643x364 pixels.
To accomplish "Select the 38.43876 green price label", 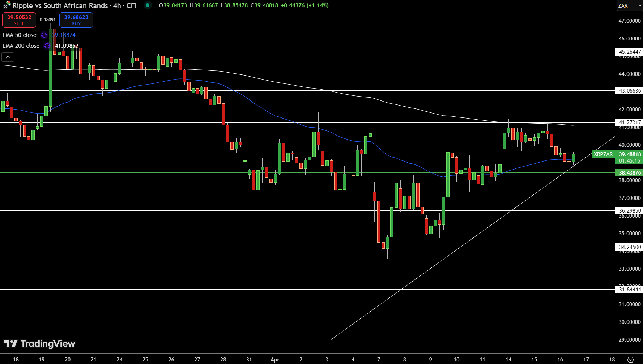I will pyautogui.click(x=629, y=173).
